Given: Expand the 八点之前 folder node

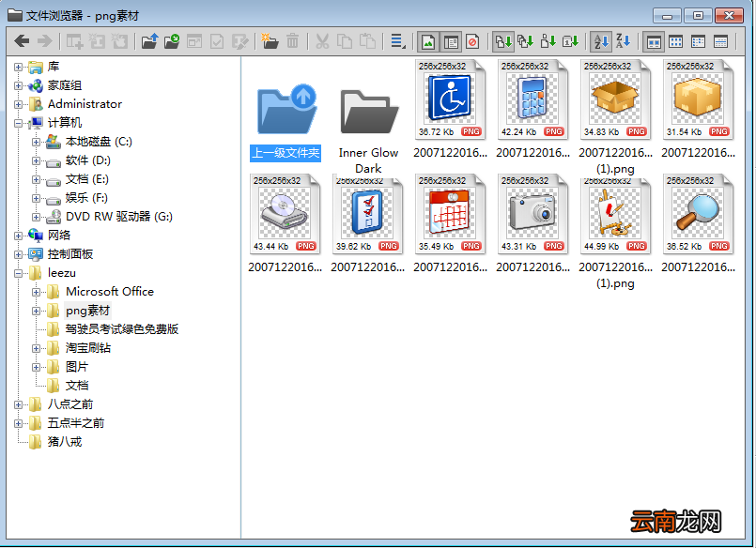Looking at the screenshot, I should (18, 405).
